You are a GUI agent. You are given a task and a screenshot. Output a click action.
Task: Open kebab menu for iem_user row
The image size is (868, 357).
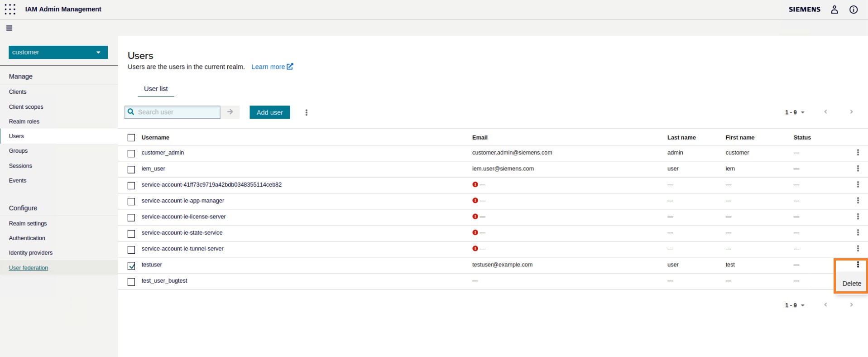858,169
